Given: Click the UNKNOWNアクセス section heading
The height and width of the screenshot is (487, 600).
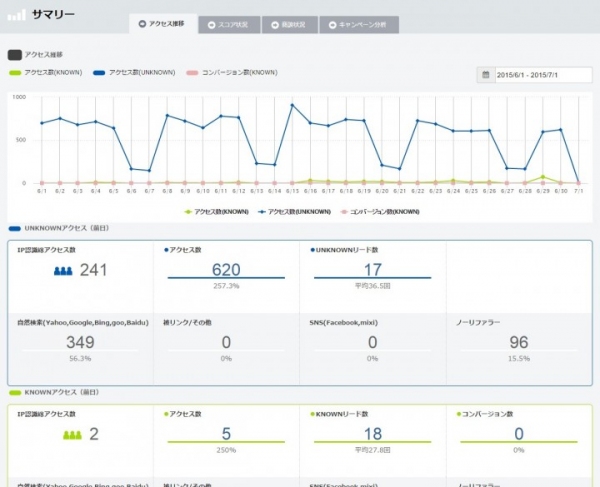Looking at the screenshot, I should (67, 228).
